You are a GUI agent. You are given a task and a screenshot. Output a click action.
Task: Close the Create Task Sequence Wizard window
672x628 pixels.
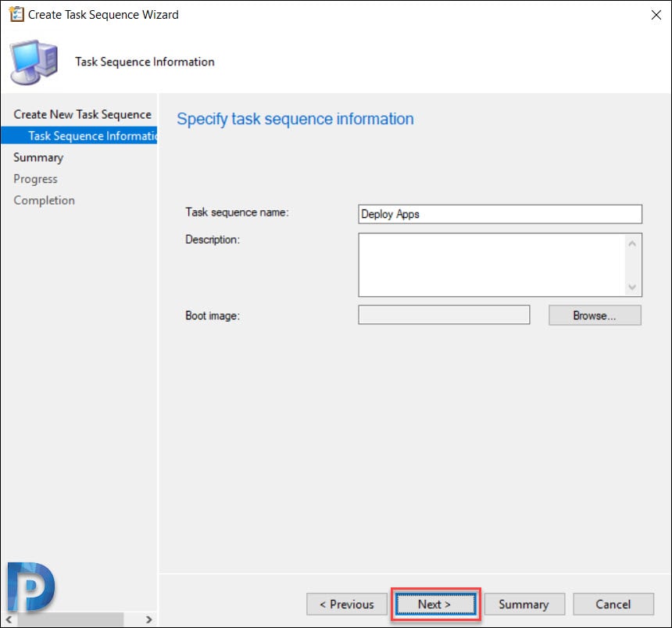pos(656,15)
